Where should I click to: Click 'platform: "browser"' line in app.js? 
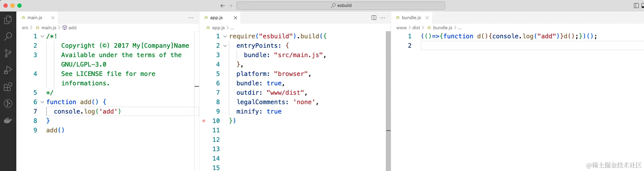click(274, 74)
